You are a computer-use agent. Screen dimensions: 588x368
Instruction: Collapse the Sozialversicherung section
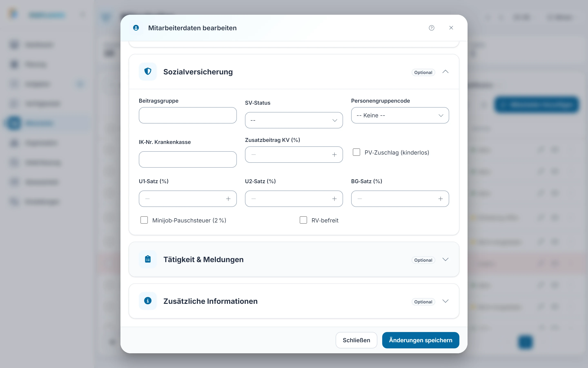pyautogui.click(x=445, y=72)
